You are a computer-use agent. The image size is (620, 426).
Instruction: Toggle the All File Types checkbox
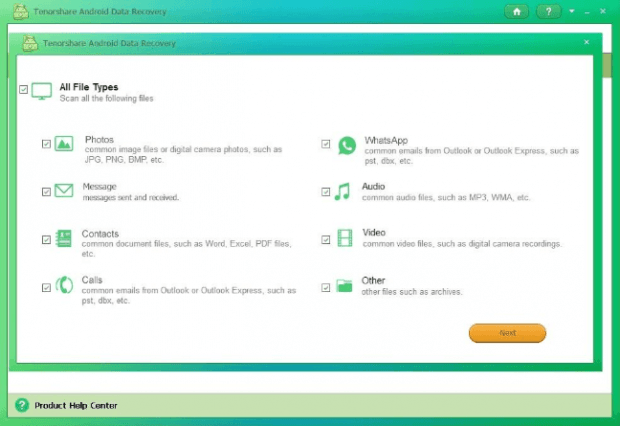click(x=23, y=89)
